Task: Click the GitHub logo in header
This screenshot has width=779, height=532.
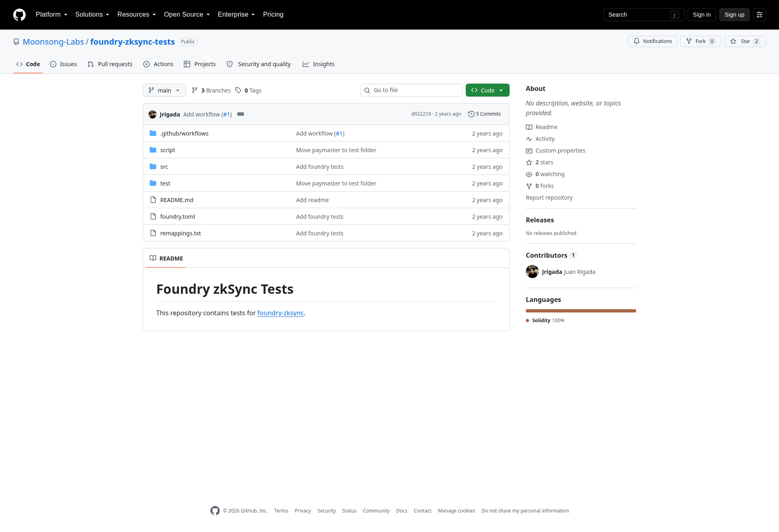Action: [x=19, y=15]
